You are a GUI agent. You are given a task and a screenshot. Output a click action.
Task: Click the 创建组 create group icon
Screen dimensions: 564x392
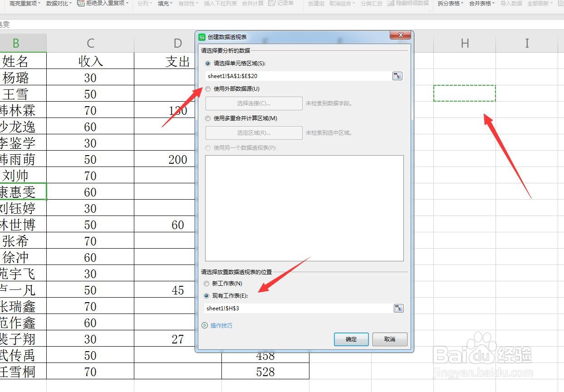pyautogui.click(x=315, y=4)
